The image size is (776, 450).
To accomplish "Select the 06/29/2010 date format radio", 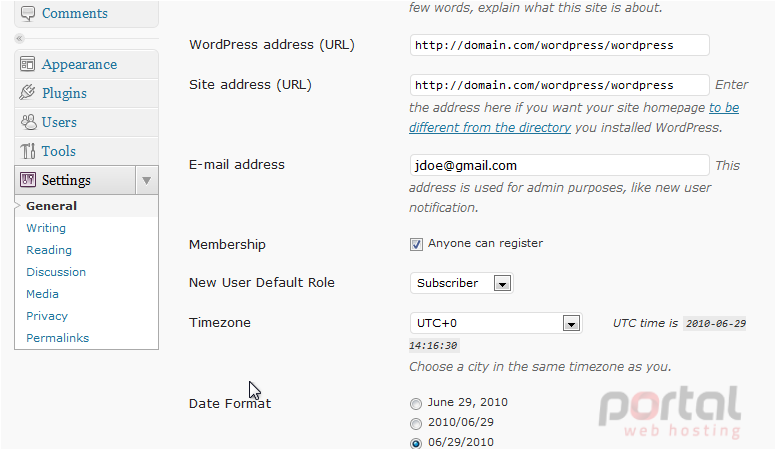I will tap(416, 444).
